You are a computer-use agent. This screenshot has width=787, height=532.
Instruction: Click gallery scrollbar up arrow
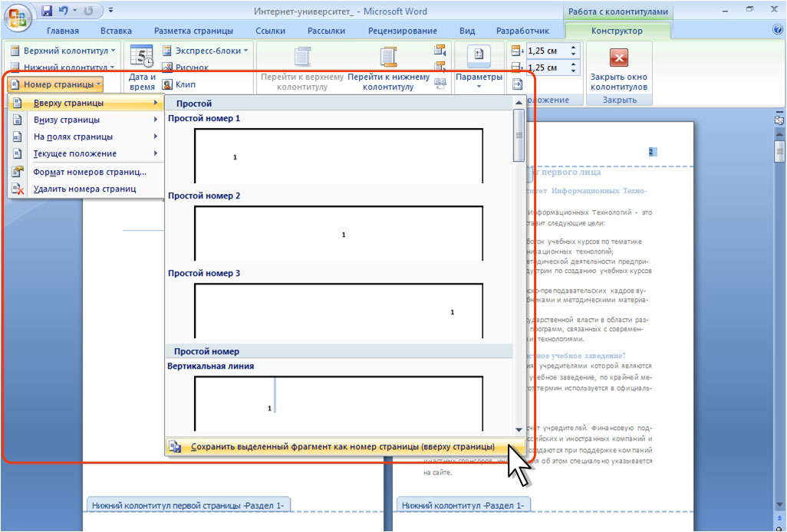(519, 102)
